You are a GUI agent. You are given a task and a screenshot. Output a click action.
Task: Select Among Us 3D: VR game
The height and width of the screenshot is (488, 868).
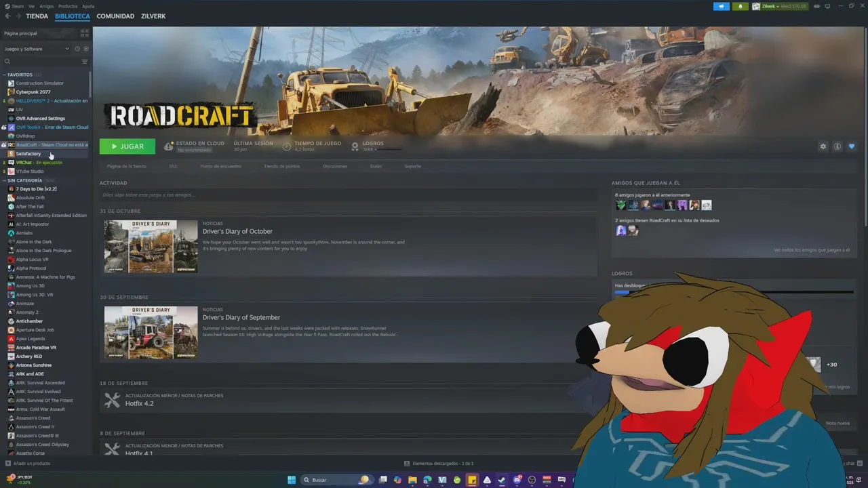45,295
